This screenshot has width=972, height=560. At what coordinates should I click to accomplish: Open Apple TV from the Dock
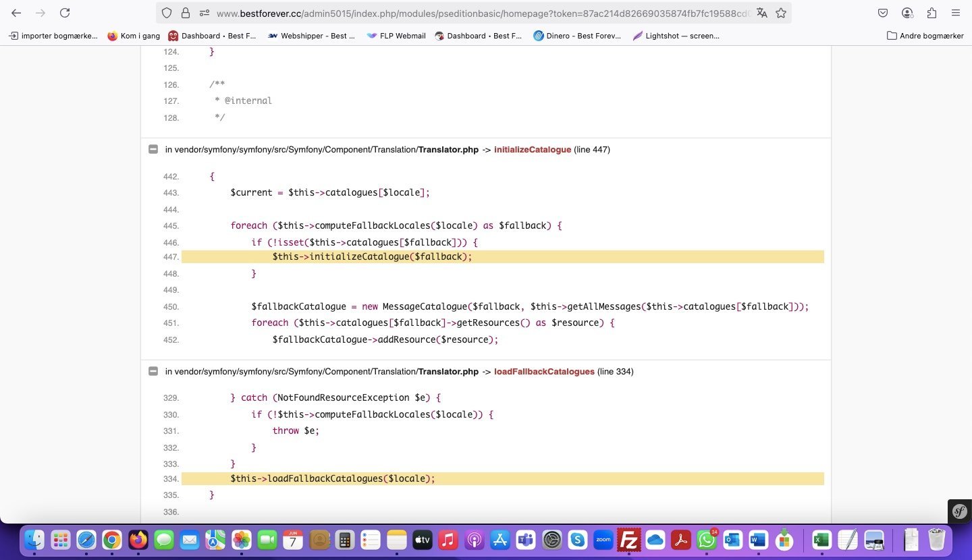[423, 540]
